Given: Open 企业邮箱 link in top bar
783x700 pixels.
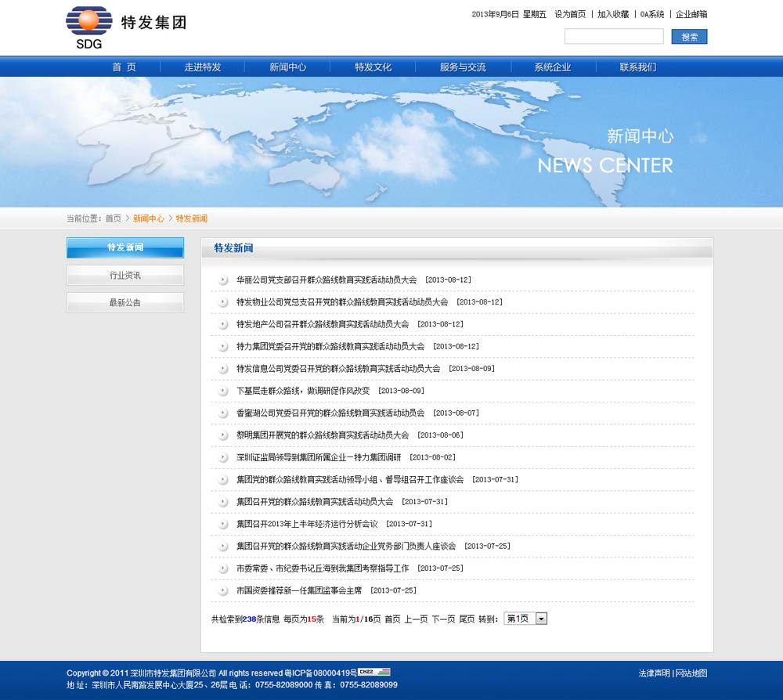Looking at the screenshot, I should tap(691, 14).
